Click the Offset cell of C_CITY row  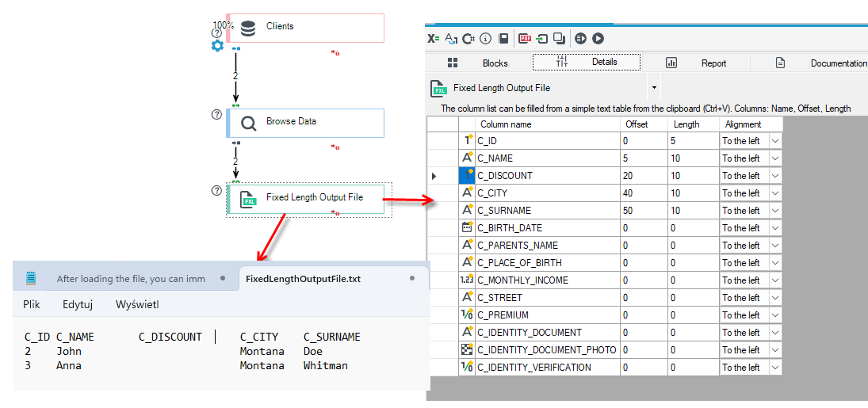[643, 193]
